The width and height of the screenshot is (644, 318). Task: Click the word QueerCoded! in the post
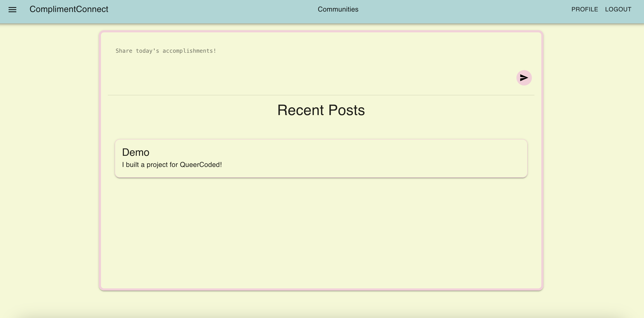tap(201, 165)
